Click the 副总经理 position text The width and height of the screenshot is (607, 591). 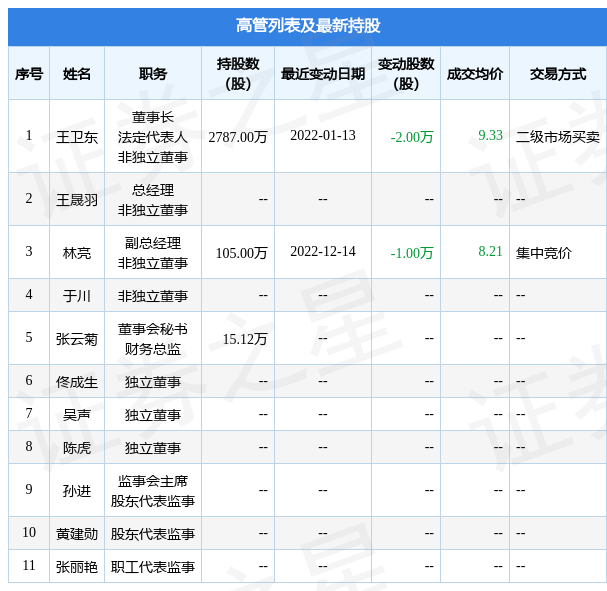153,243
